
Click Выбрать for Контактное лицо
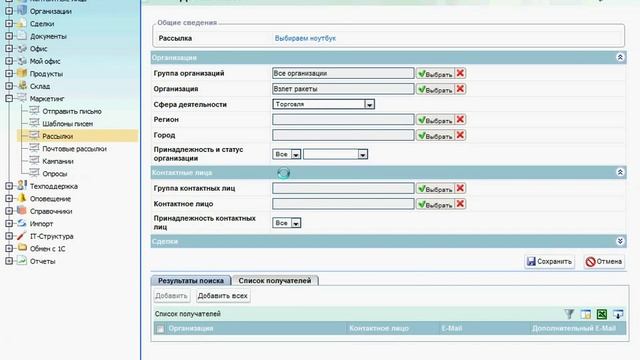pos(435,204)
